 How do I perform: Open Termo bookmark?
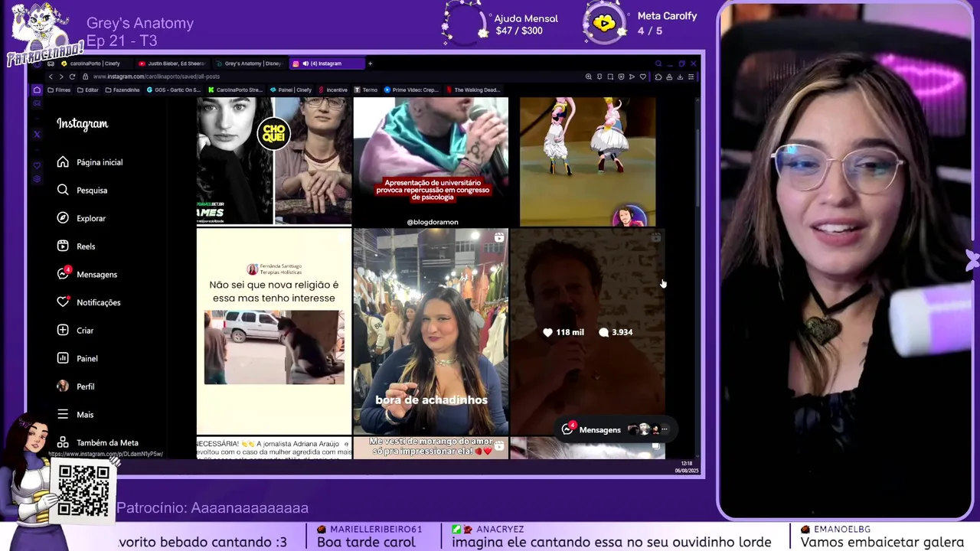pos(366,90)
